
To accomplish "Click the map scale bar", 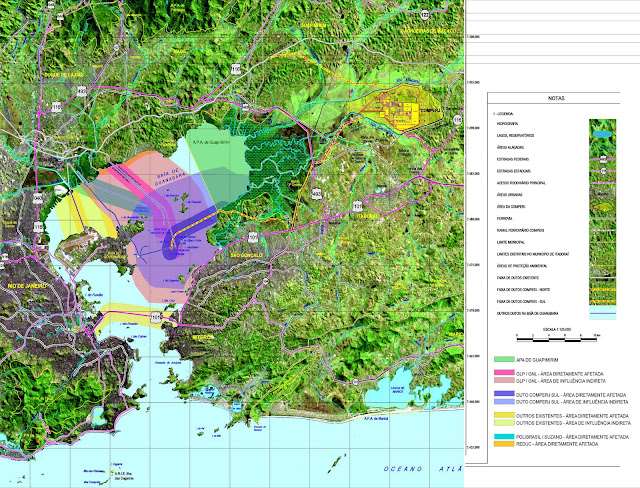I will coord(555,337).
